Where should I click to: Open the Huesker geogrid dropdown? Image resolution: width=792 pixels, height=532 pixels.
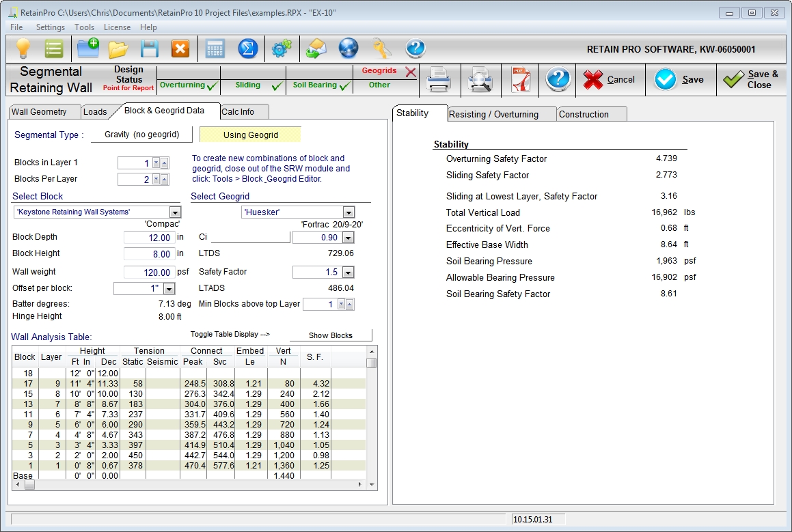pos(349,212)
